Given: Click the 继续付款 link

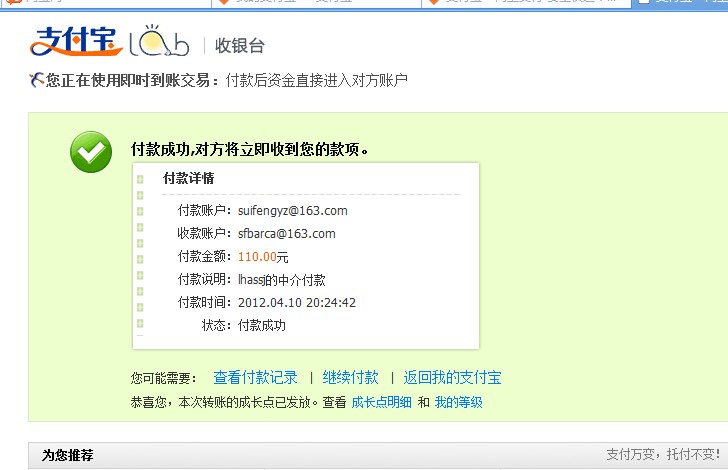Looking at the screenshot, I should click(x=351, y=377).
